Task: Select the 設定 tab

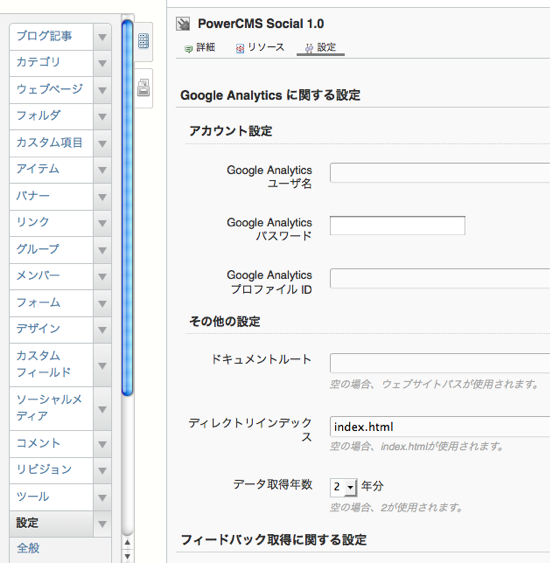Action: [320, 48]
